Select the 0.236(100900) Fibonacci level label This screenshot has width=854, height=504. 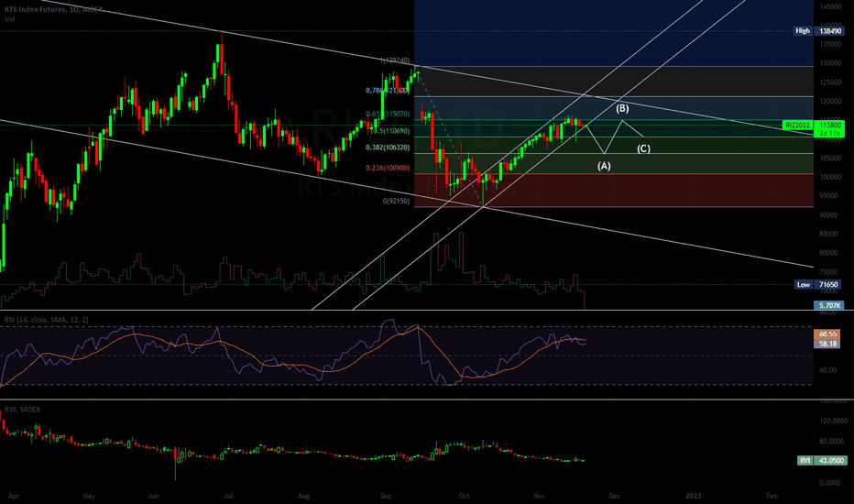(388, 168)
